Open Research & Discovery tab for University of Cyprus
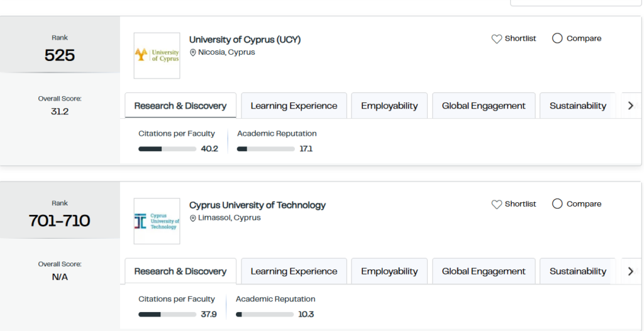 click(x=180, y=106)
